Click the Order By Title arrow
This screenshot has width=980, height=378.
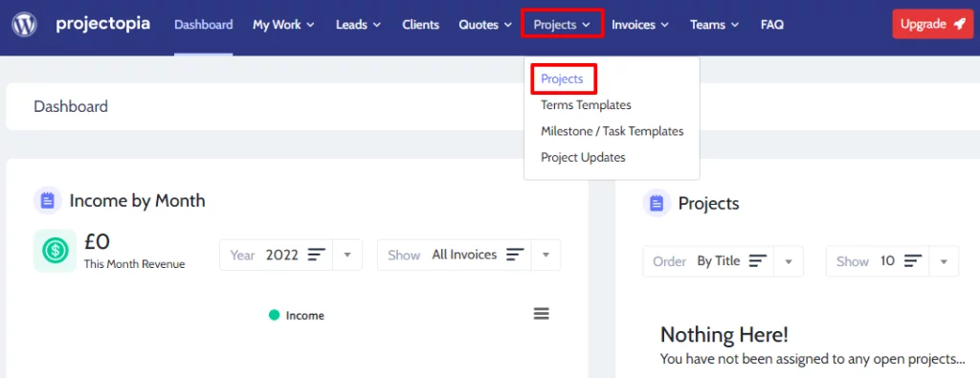point(789,261)
